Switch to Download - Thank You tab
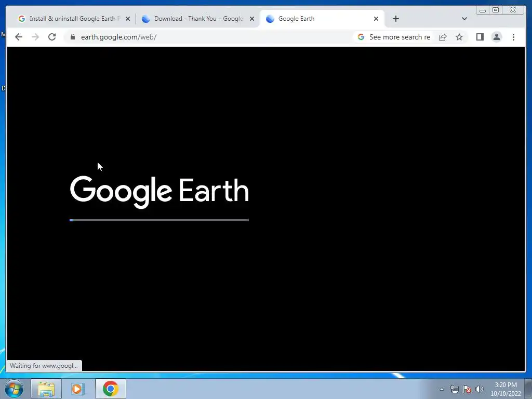Screen dimensions: 532x399 click(198, 19)
